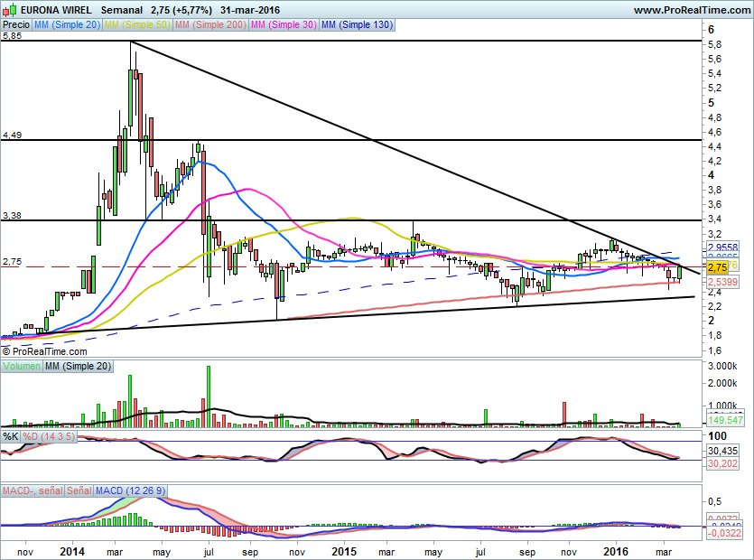Click the © ProRealTime.com copyright text
The width and height of the screenshot is (754, 560).
[x=45, y=351]
